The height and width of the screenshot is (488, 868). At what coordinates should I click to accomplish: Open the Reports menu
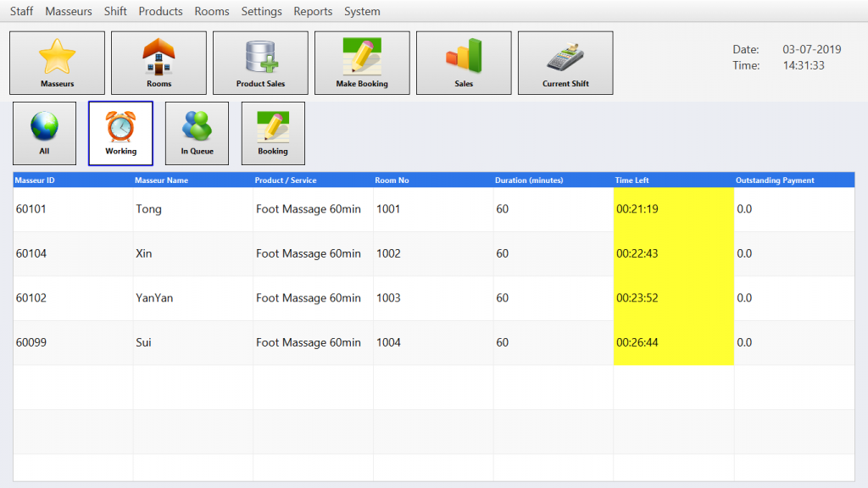click(x=313, y=11)
